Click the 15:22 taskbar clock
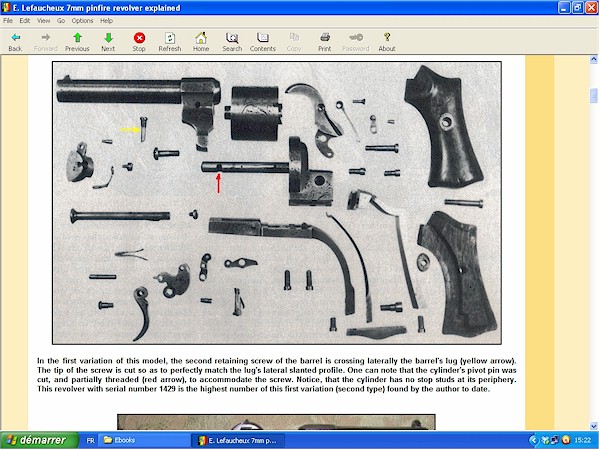The height and width of the screenshot is (450, 600). (x=583, y=440)
